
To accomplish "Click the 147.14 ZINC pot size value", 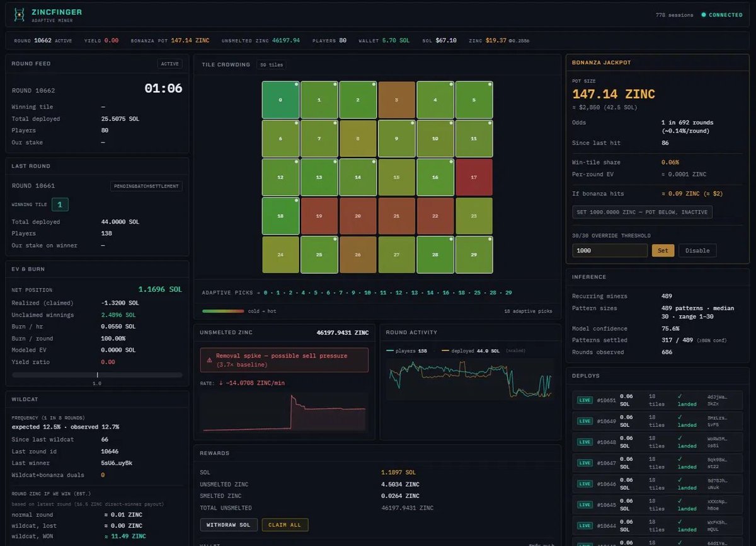I will [x=614, y=95].
